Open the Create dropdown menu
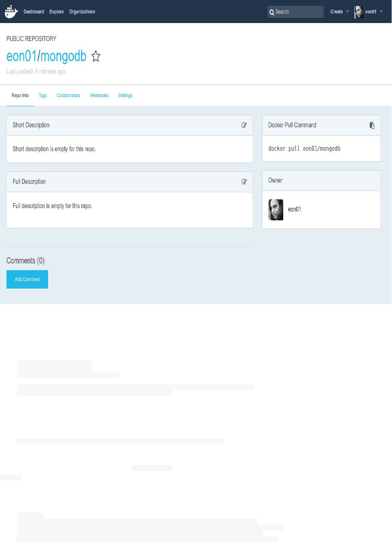This screenshot has height=542, width=392. click(340, 12)
